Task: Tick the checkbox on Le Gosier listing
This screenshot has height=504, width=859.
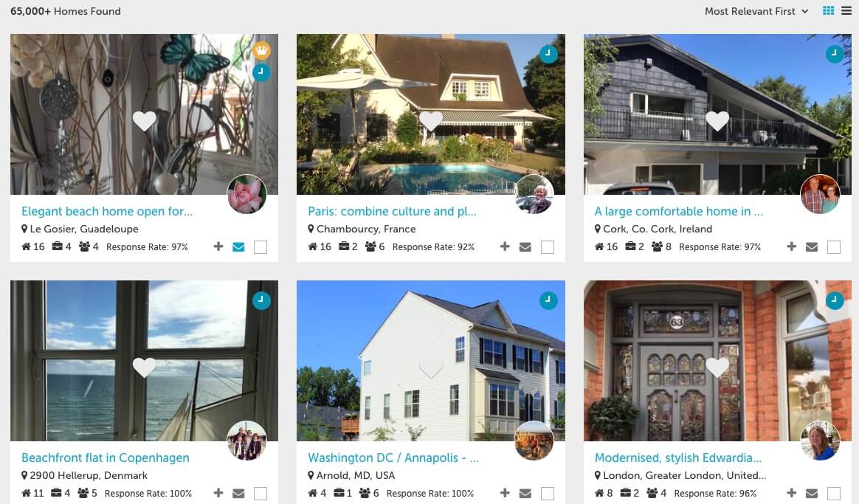Action: 261,247
